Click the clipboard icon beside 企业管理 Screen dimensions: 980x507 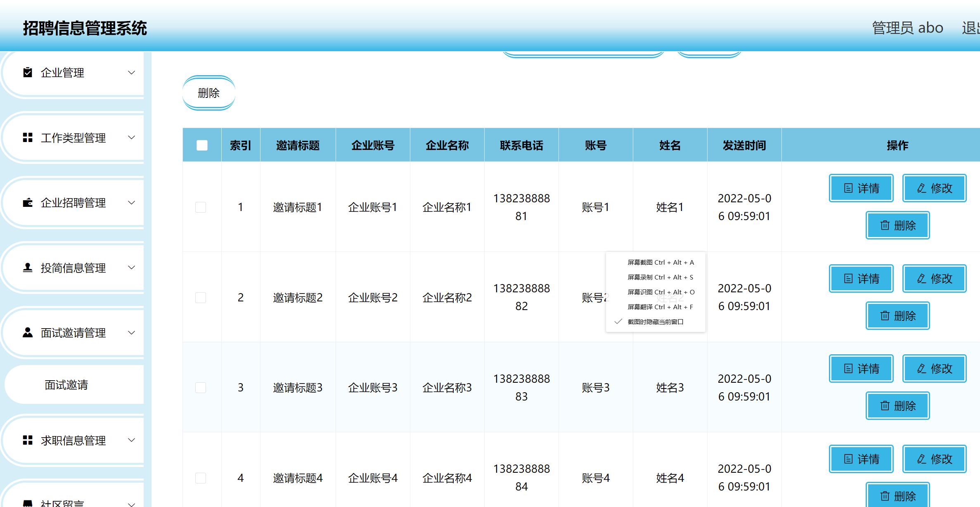[x=28, y=73]
